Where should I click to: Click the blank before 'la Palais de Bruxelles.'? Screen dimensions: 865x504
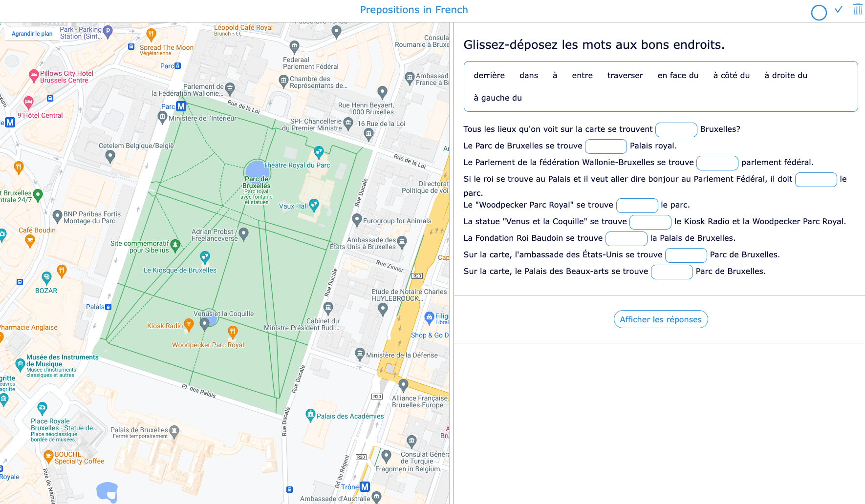[627, 239]
